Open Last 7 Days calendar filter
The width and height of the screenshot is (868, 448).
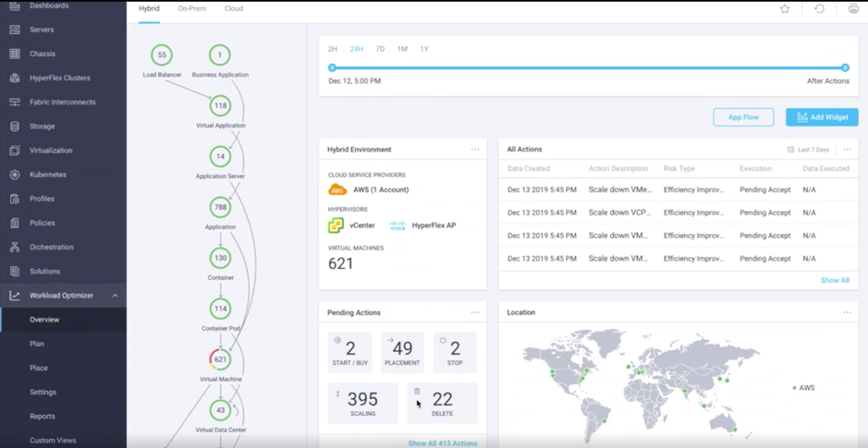(x=808, y=150)
